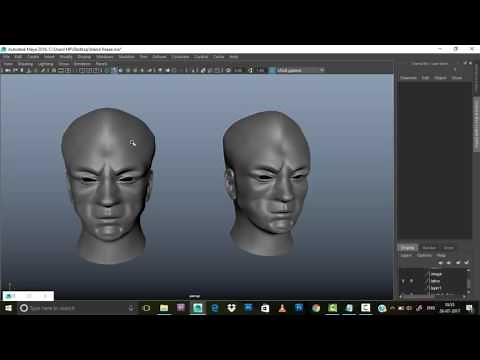This screenshot has width=480, height=360.
Task: Click the create new empty layer icon
Action: pos(458,263)
